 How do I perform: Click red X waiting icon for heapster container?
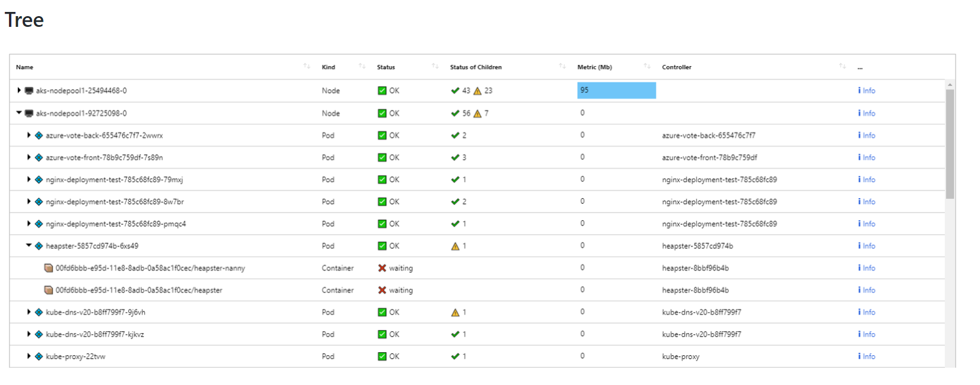click(x=382, y=290)
